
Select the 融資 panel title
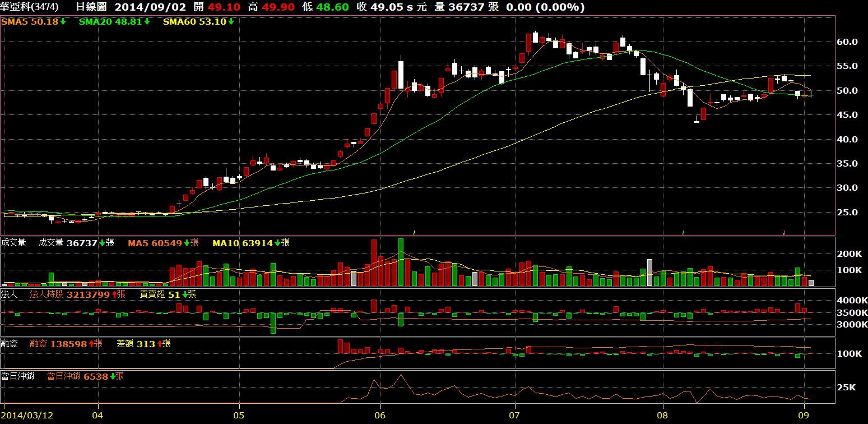[10, 344]
